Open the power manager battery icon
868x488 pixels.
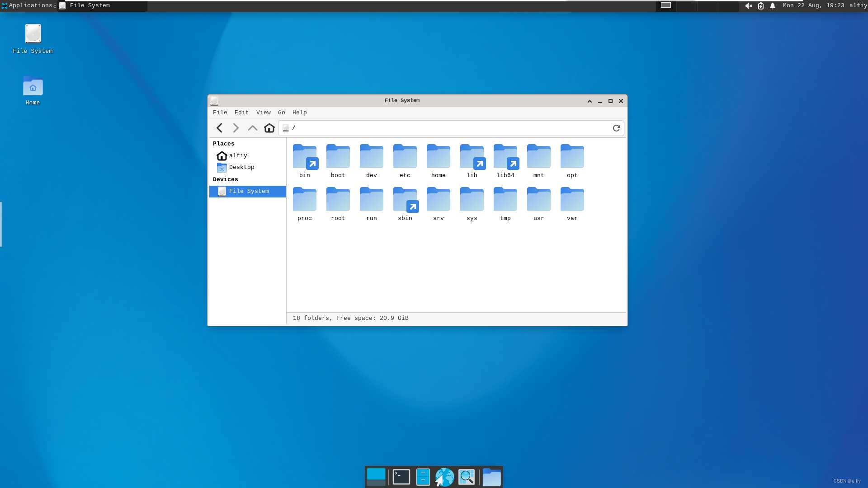pos(761,6)
